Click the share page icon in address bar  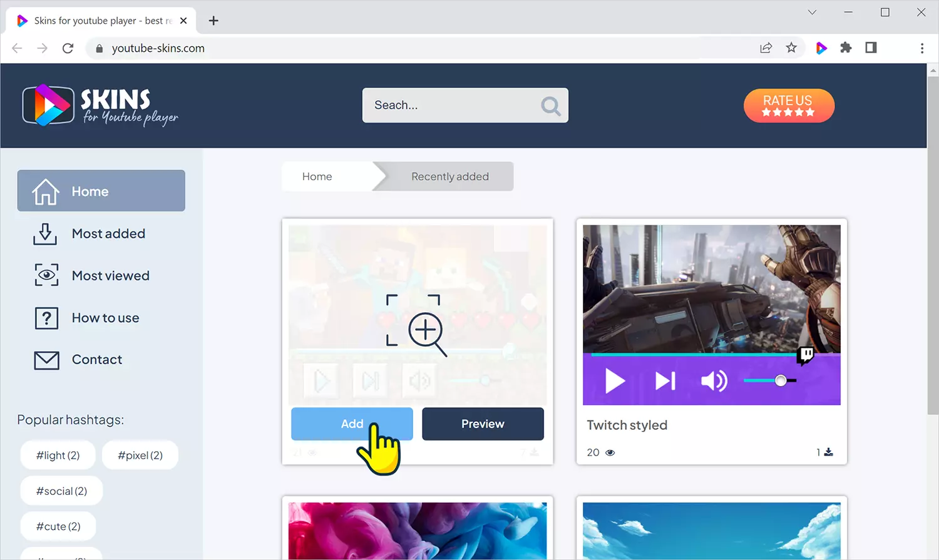(766, 48)
